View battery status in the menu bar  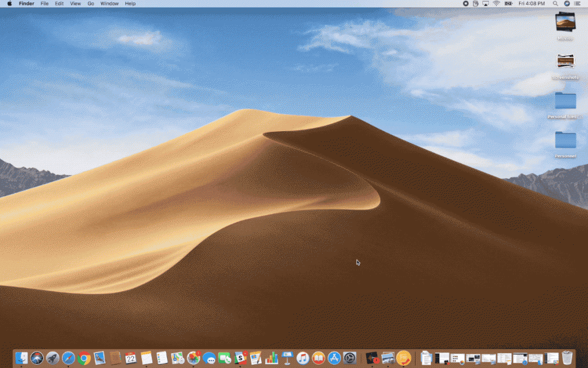click(x=508, y=3)
